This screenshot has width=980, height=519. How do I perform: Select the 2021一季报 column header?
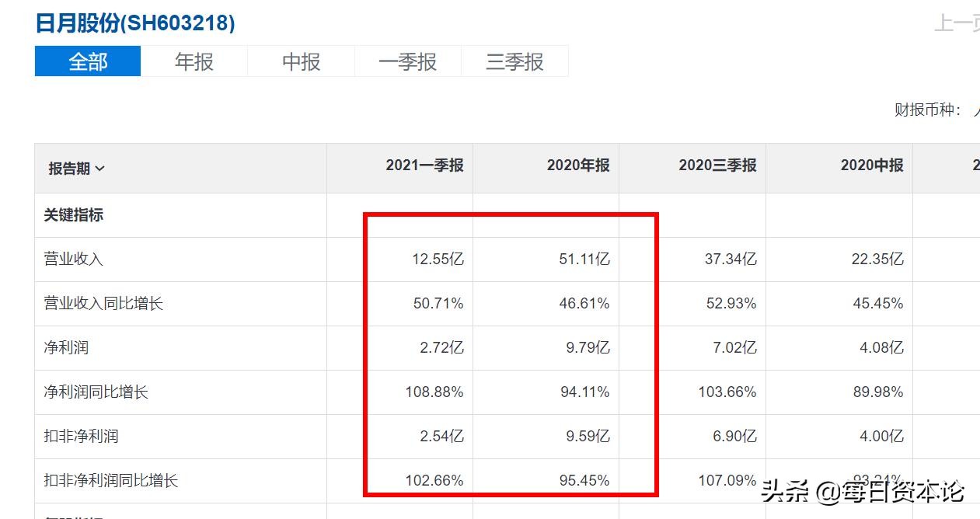(424, 165)
